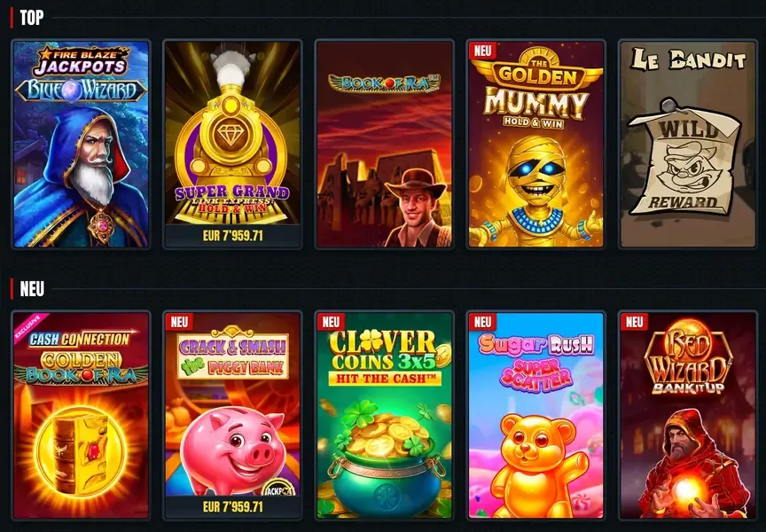
Task: Click the TOP section heading
Action: click(32, 18)
